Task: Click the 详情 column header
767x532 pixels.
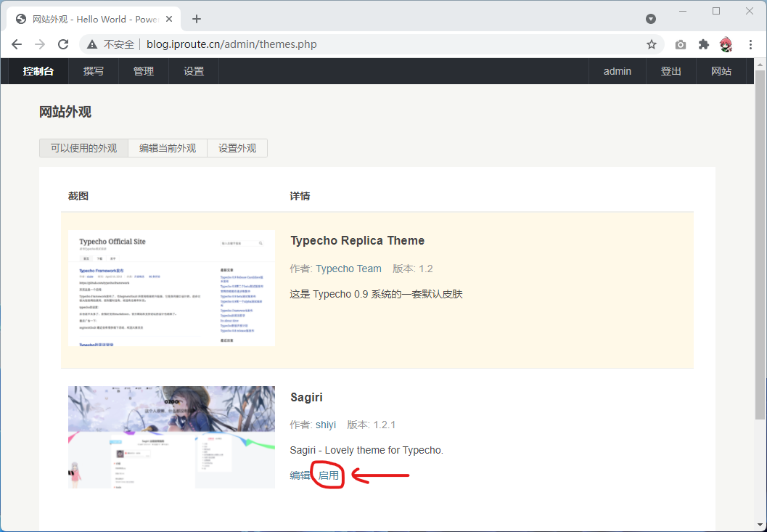Action: (300, 196)
